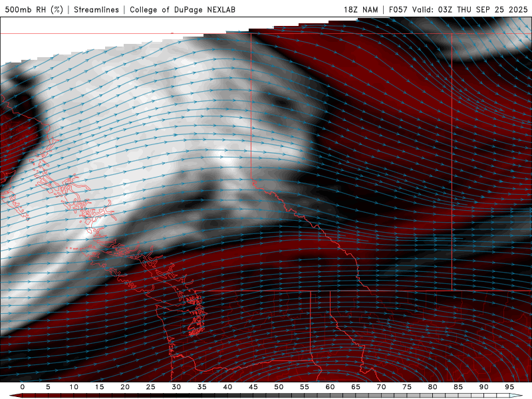Select the colorbar label "55"
Image resolution: width=532 pixels, height=399 pixels.
coord(305,387)
